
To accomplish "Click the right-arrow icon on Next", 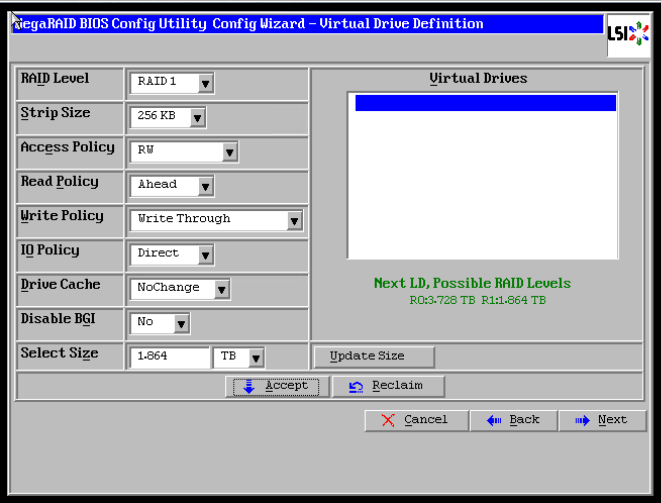I will click(582, 420).
